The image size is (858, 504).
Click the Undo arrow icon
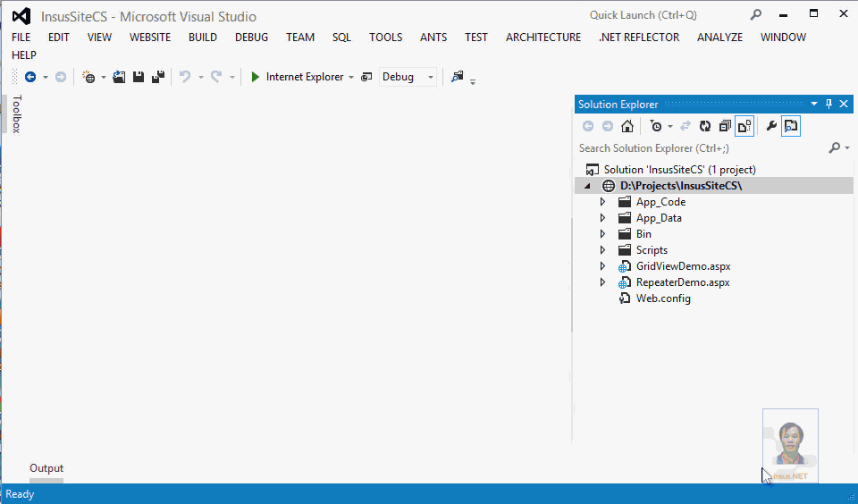(185, 77)
